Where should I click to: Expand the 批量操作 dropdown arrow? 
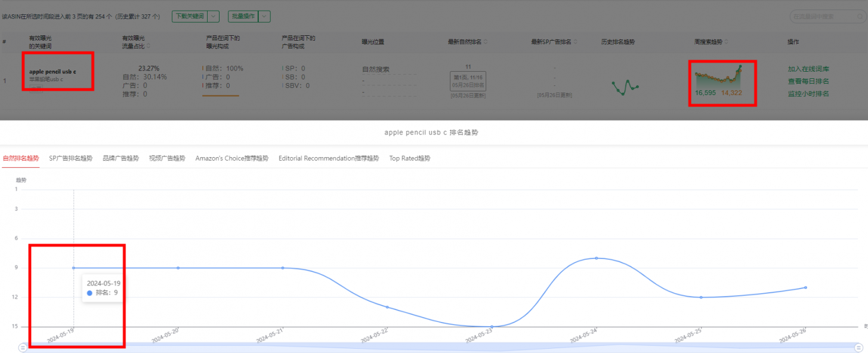click(x=264, y=17)
